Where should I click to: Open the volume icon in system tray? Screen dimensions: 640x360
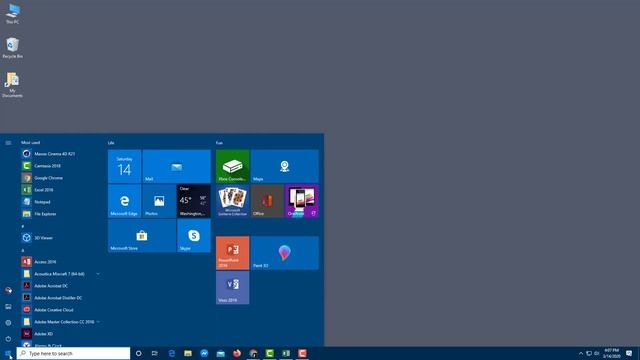point(597,353)
